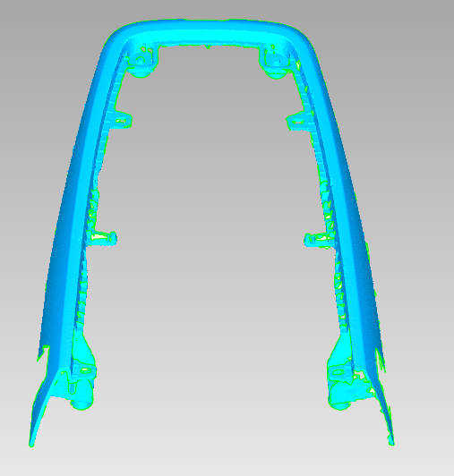This screenshot has width=454, height=476.
Task: Click the upper-right protruding bracket tab
Action: pos(297,122)
